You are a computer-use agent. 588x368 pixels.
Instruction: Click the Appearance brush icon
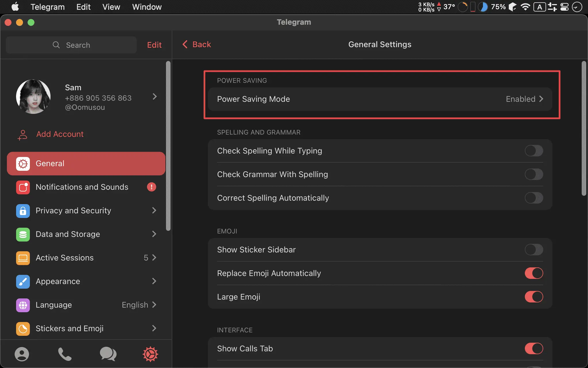tap(23, 281)
